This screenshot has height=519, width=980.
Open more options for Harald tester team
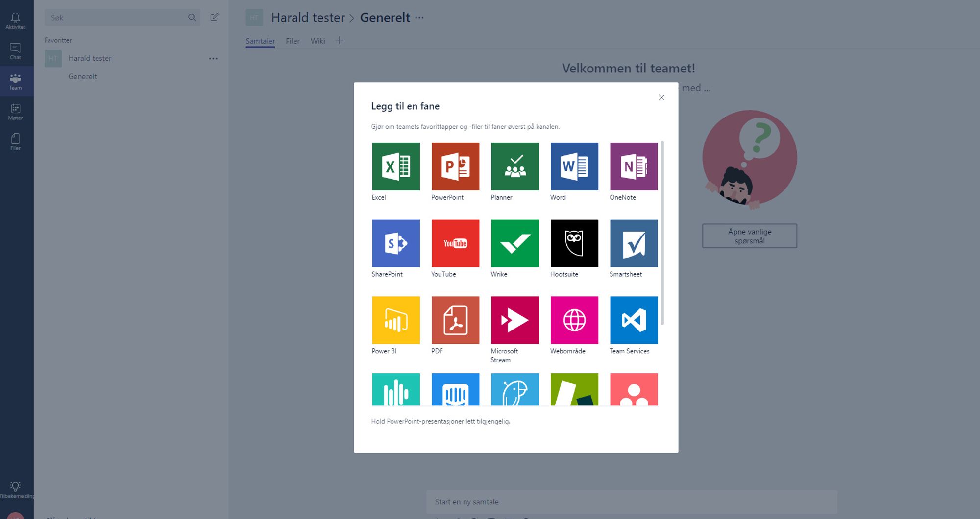pos(213,58)
